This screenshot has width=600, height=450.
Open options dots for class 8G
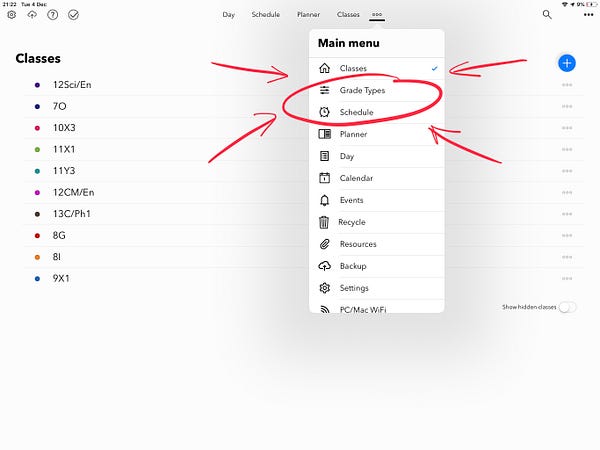click(567, 235)
